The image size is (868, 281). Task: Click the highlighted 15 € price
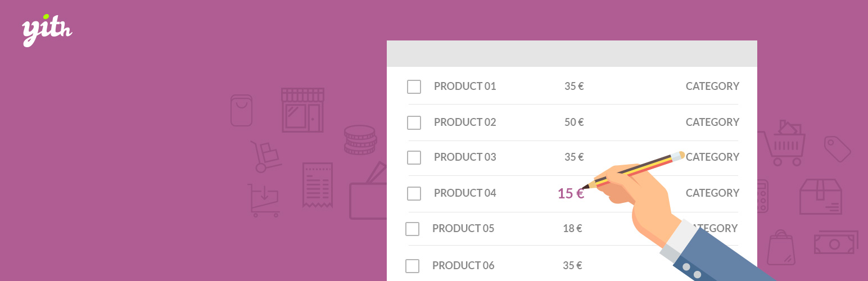tap(571, 193)
